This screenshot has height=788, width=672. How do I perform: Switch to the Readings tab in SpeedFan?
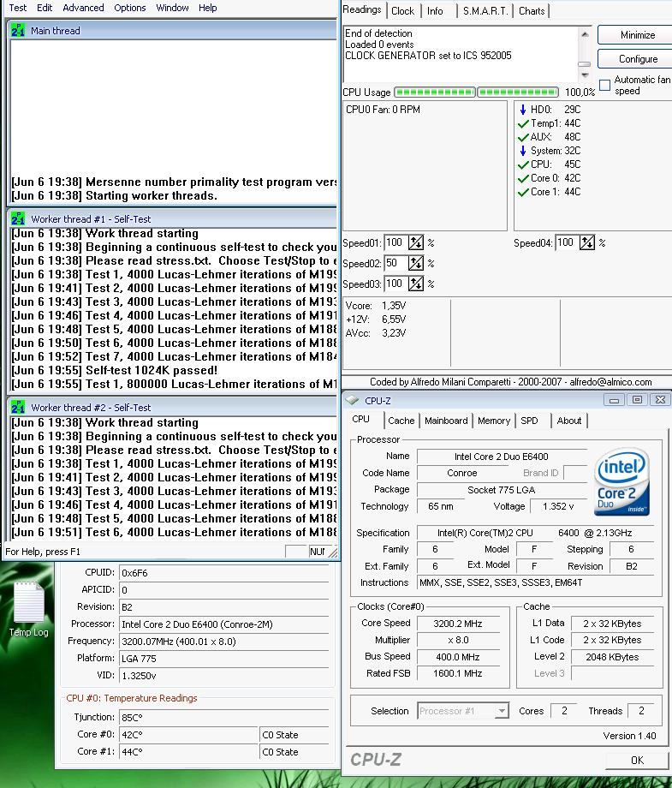[362, 9]
